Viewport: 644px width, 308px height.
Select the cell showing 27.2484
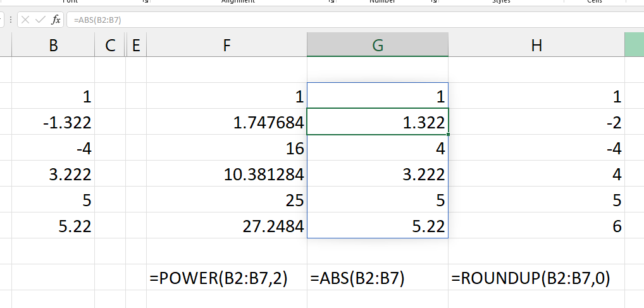[x=226, y=225]
